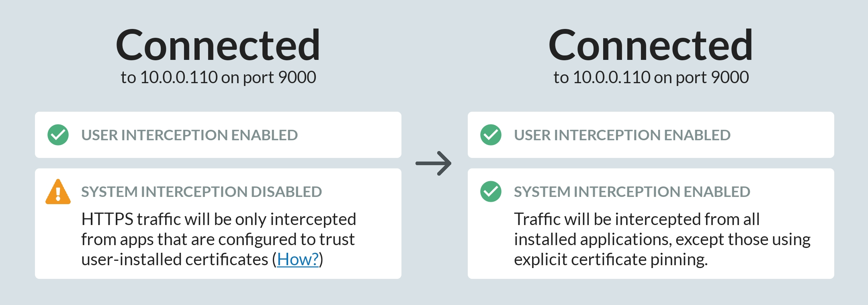Screen dimensions: 868x305
Task: Click the green check above the System Interception Enabled card
Action: click(x=491, y=135)
